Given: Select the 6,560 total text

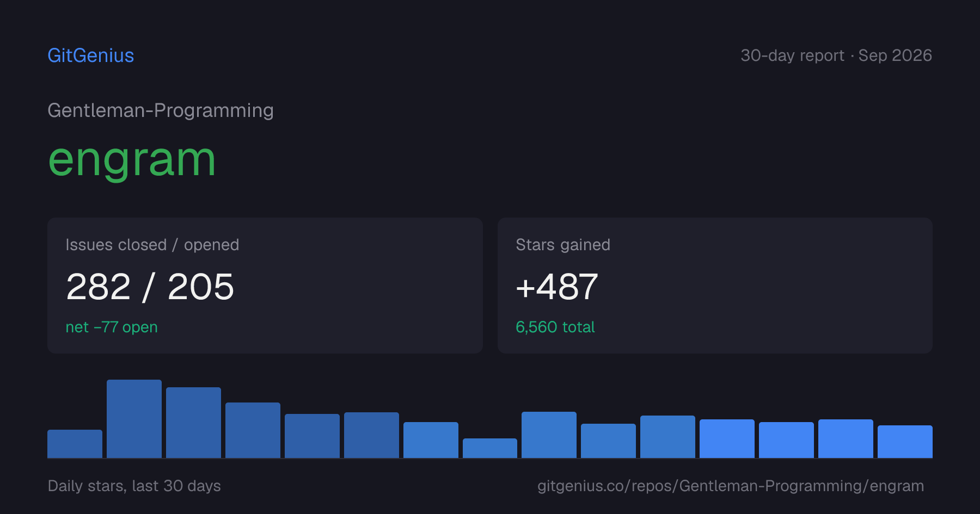Looking at the screenshot, I should 555,327.
